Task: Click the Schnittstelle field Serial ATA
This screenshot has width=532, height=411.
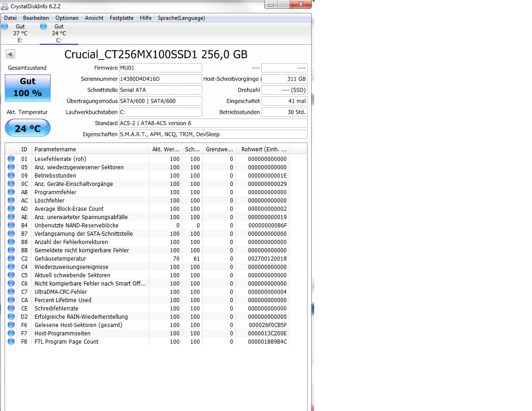Action: (161, 90)
